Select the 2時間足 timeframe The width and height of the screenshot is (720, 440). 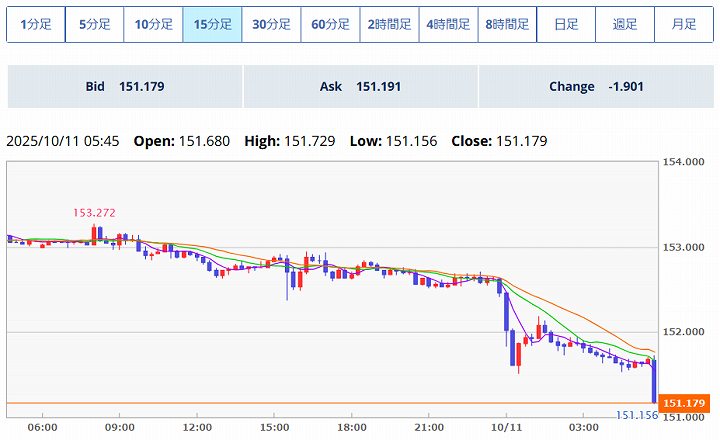coord(389,25)
